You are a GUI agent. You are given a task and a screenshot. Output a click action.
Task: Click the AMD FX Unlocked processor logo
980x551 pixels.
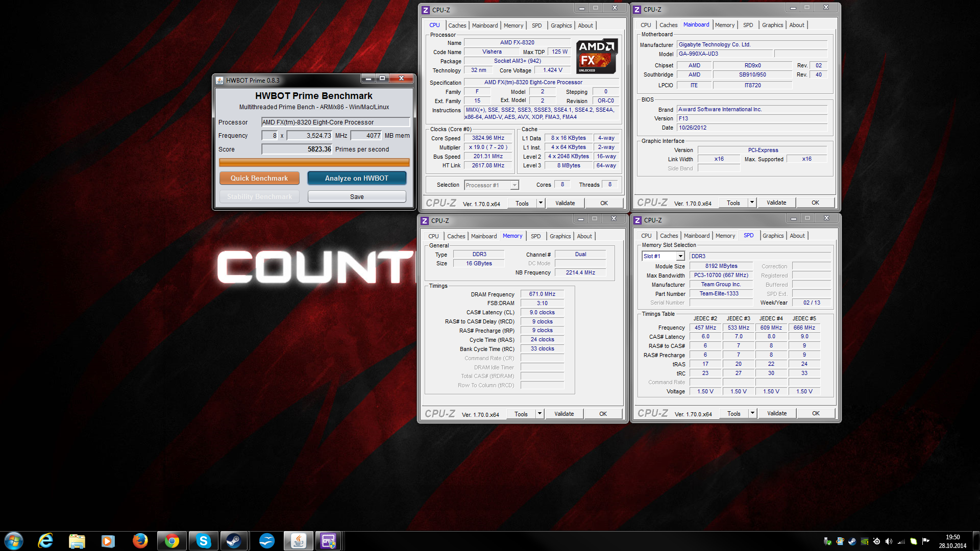(597, 56)
